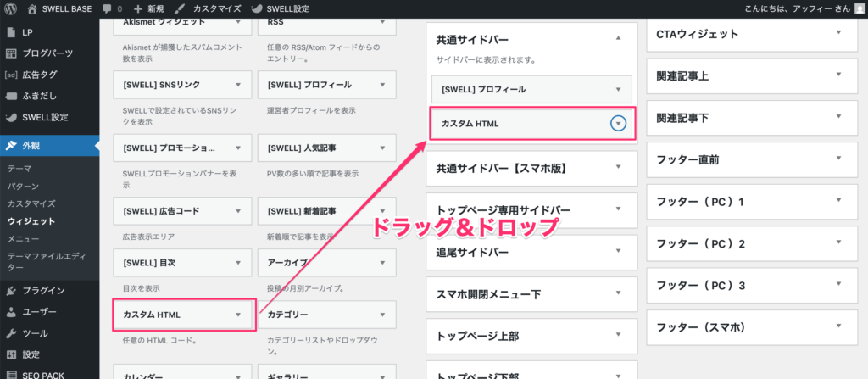This screenshot has height=379, width=868.
Task: Expand トップページ専用サイドバー area
Action: click(x=618, y=209)
